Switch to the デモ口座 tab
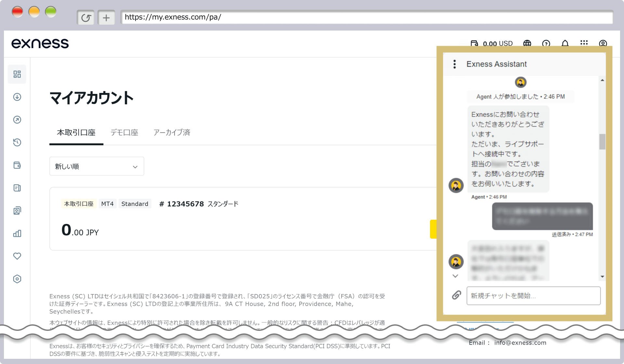 (124, 133)
